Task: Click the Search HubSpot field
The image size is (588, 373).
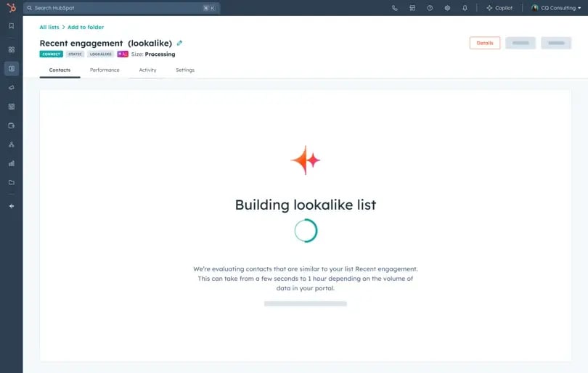Action: pyautogui.click(x=116, y=8)
